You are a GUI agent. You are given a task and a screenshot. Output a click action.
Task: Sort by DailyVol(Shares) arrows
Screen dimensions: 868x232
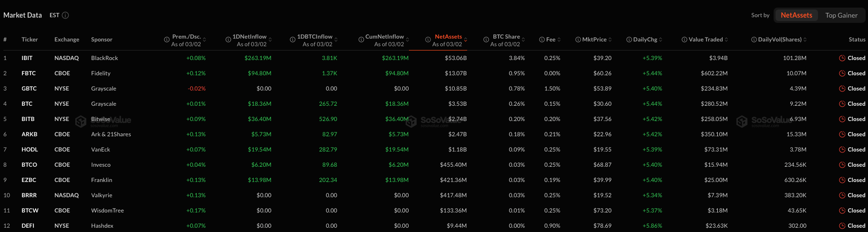coord(805,40)
